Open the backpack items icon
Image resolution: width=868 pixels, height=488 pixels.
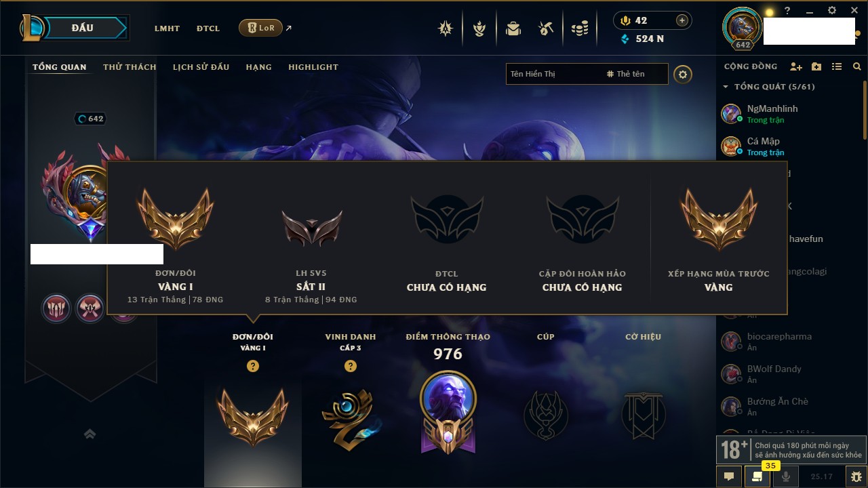513,28
